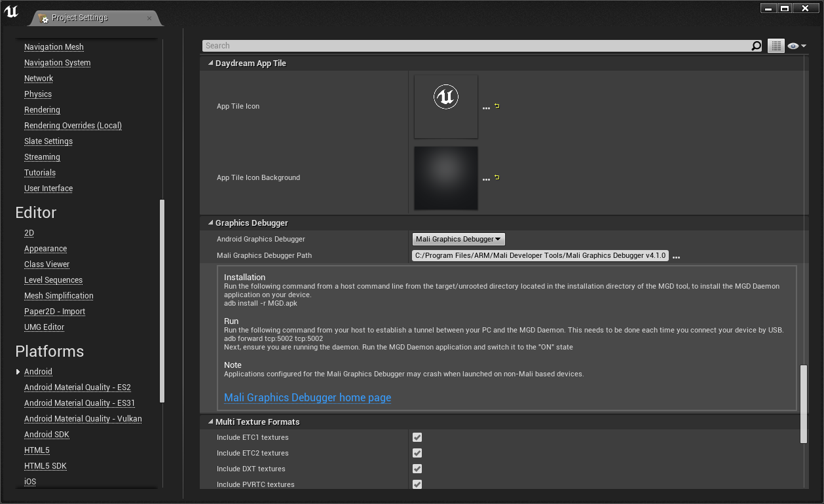The width and height of the screenshot is (824, 504).
Task: Click the search magnifier icon
Action: 756,45
